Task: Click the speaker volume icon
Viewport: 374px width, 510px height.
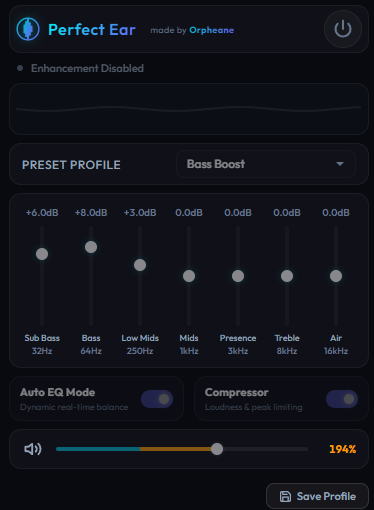Action: (33, 449)
